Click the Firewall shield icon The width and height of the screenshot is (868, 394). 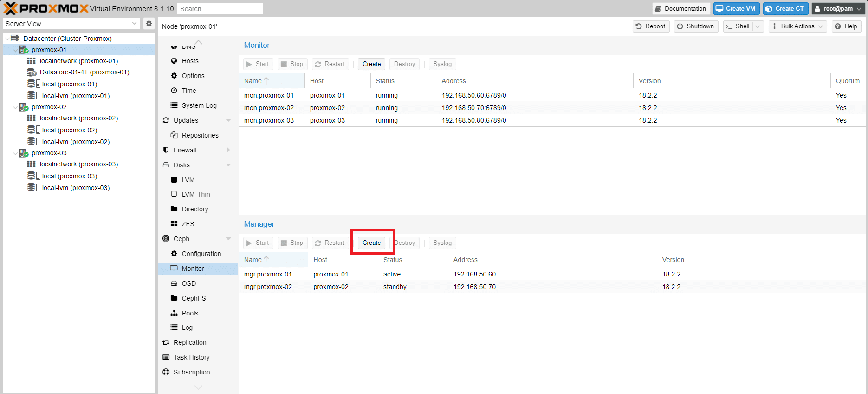click(166, 150)
